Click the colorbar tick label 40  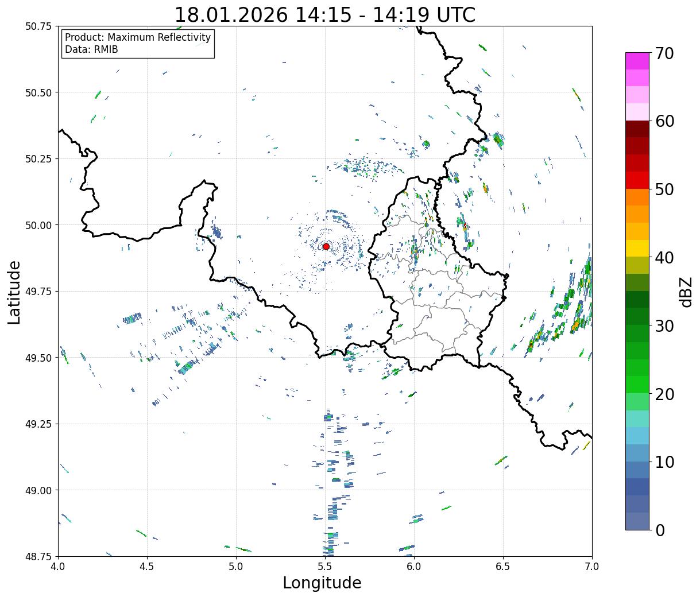pyautogui.click(x=664, y=258)
